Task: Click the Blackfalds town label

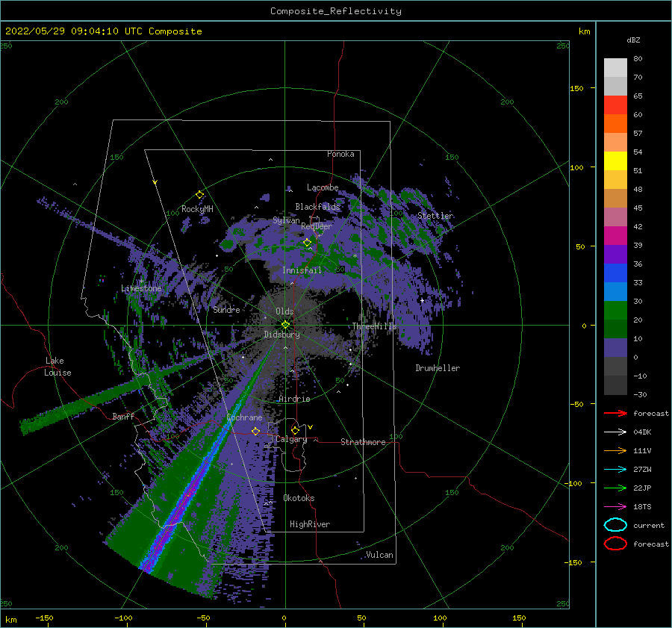Action: (317, 207)
